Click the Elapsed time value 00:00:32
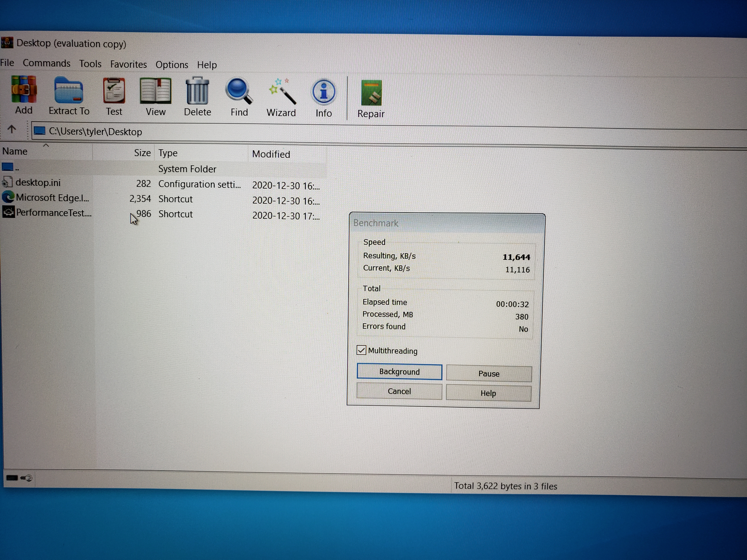Screen dimensions: 747x560 (x=512, y=304)
